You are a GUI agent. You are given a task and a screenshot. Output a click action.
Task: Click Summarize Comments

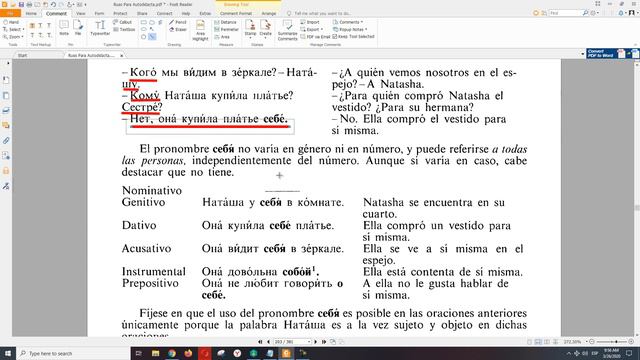pyautogui.click(x=287, y=31)
